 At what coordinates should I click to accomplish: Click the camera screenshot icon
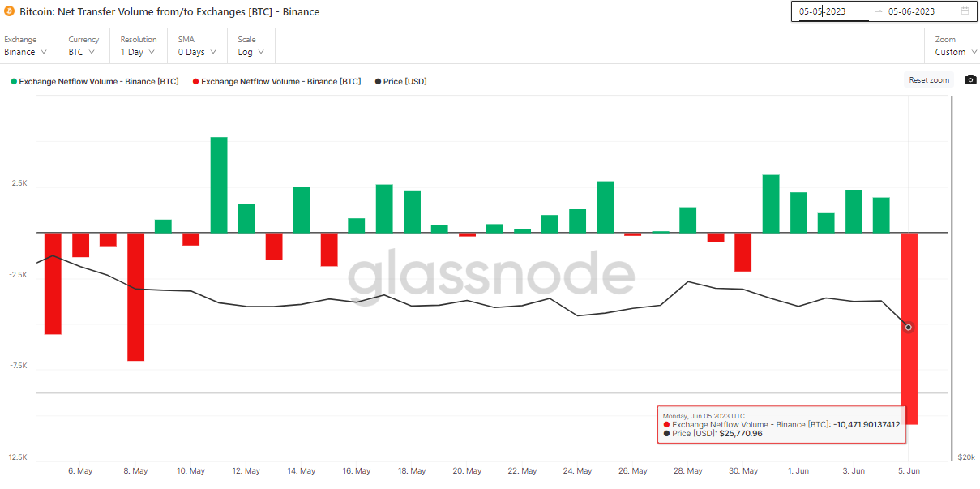coord(969,79)
